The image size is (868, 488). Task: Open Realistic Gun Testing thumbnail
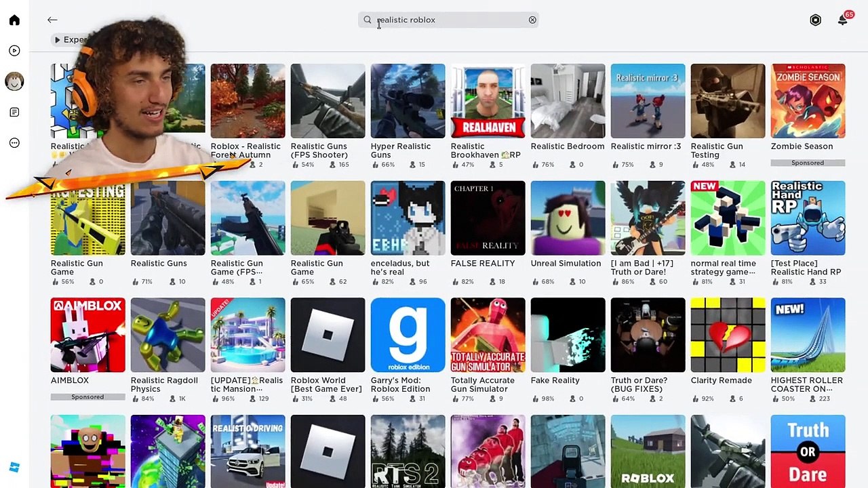(728, 101)
